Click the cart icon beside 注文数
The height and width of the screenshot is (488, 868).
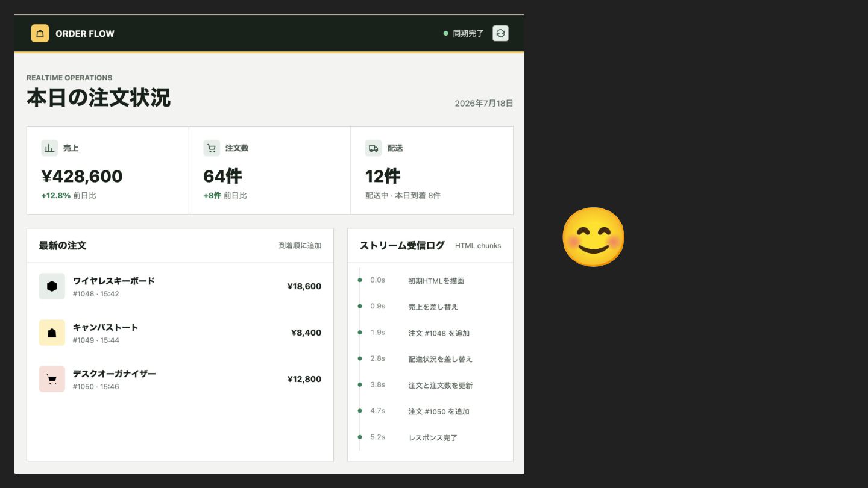pos(212,148)
